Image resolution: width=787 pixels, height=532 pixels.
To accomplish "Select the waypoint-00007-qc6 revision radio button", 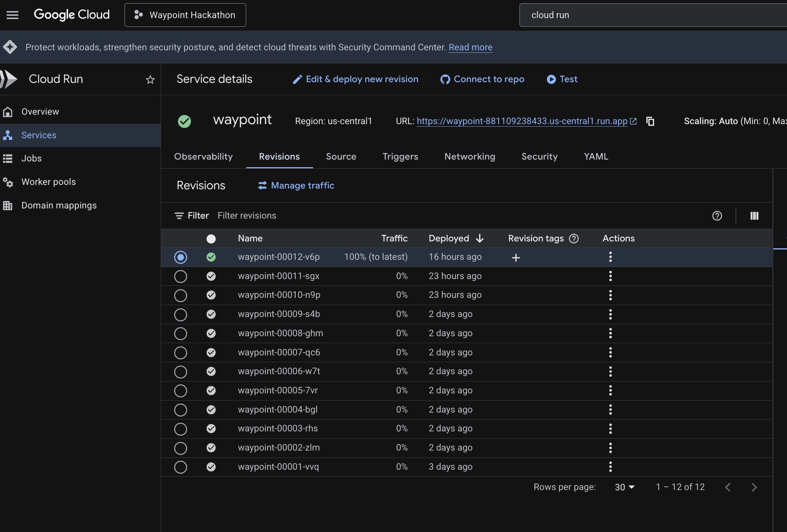I will (x=181, y=352).
